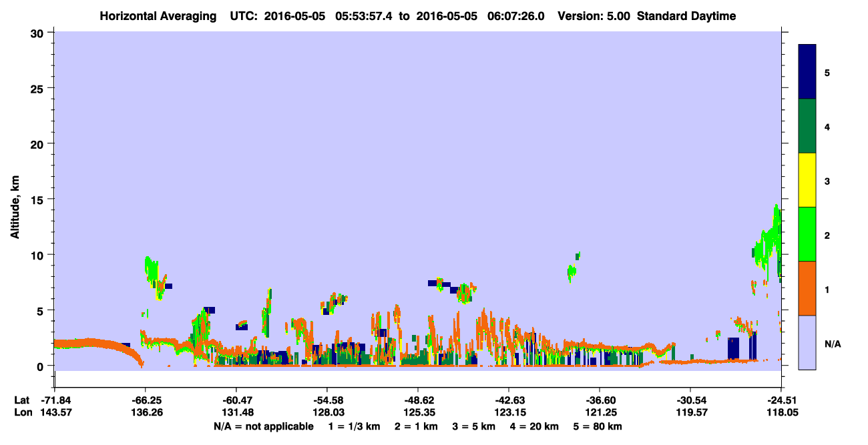Click legend entry '2 = 1 km'
Image resolution: width=868 pixels, height=445 pixels.
tap(416, 426)
